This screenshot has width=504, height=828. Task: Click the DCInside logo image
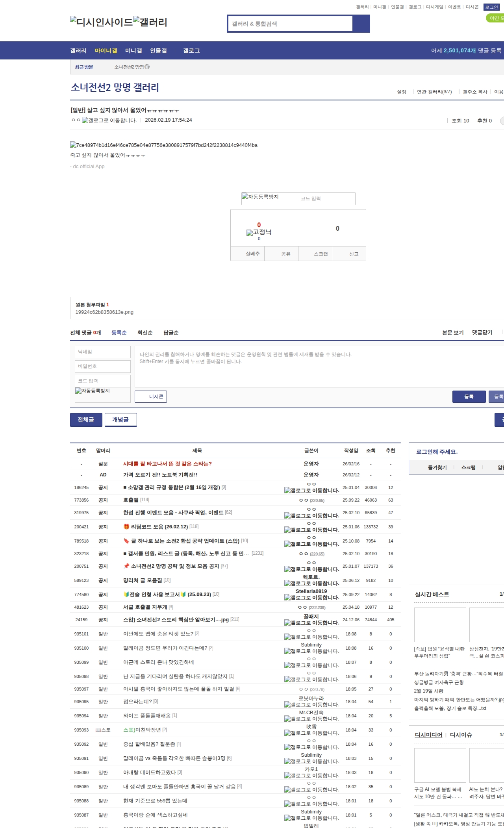[101, 22]
